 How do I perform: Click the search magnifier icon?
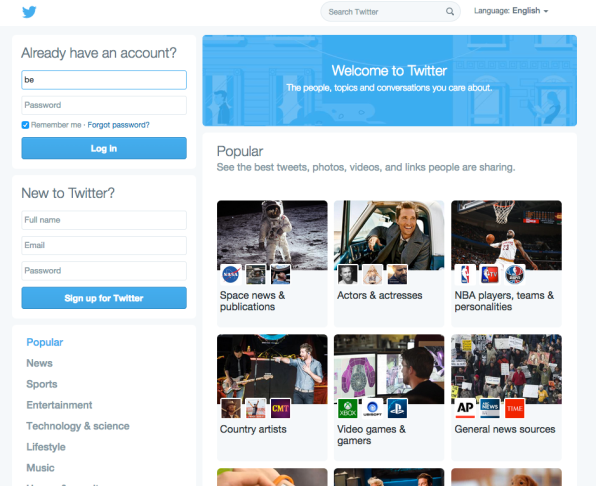pos(450,12)
